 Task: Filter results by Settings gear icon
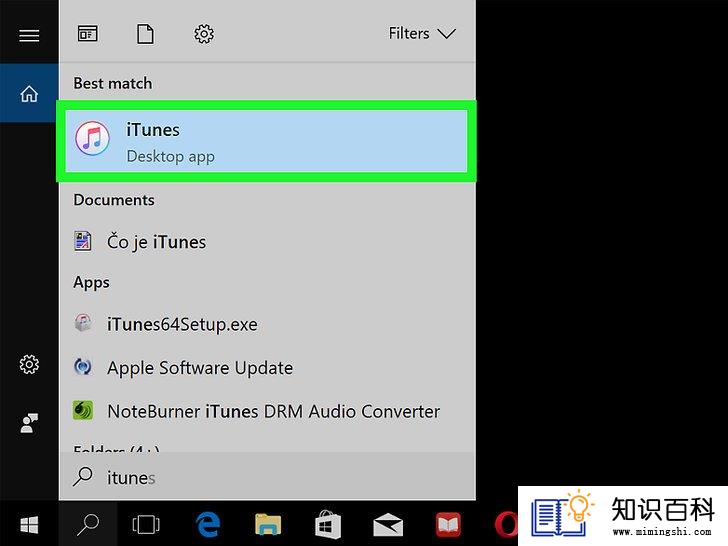click(204, 34)
